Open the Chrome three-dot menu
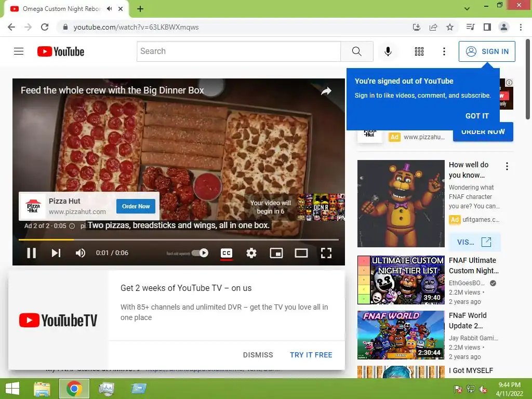The image size is (532, 399). [x=521, y=27]
